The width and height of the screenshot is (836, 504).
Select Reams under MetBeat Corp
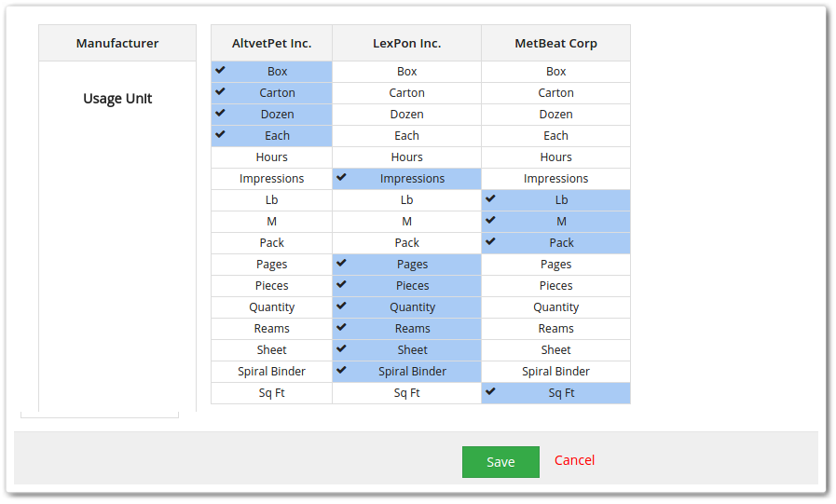pyautogui.click(x=555, y=329)
